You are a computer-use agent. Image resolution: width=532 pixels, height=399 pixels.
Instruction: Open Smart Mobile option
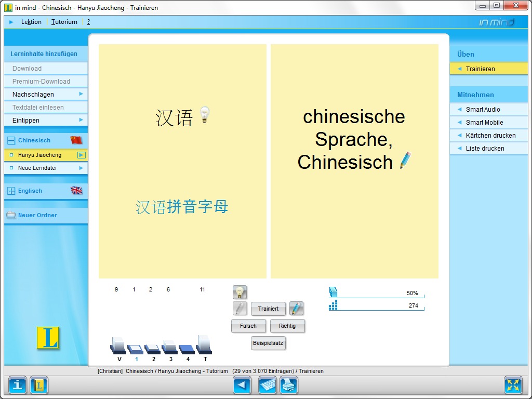tap(488, 122)
